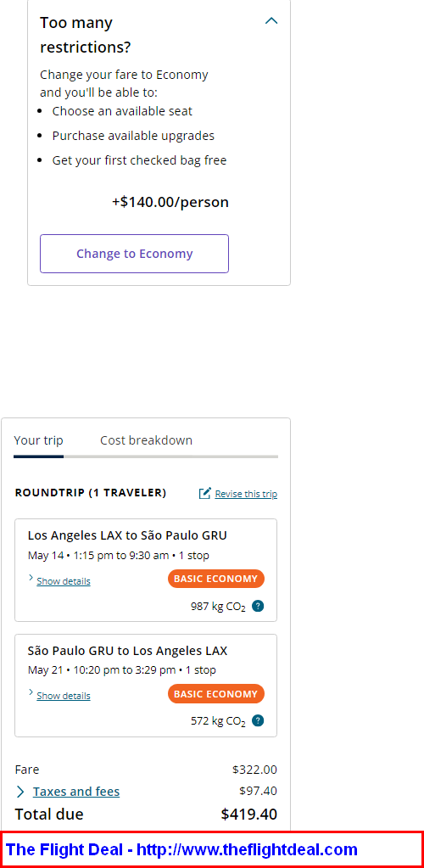Open the 987 kg CO2 help icon
Image resolution: width=424 pixels, height=868 pixels.
[258, 606]
